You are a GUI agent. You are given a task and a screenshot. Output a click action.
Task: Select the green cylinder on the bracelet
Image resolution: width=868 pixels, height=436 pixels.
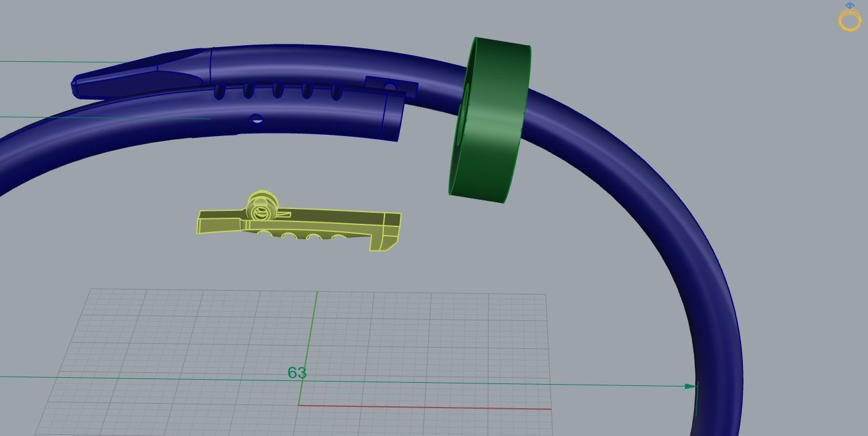(x=489, y=120)
